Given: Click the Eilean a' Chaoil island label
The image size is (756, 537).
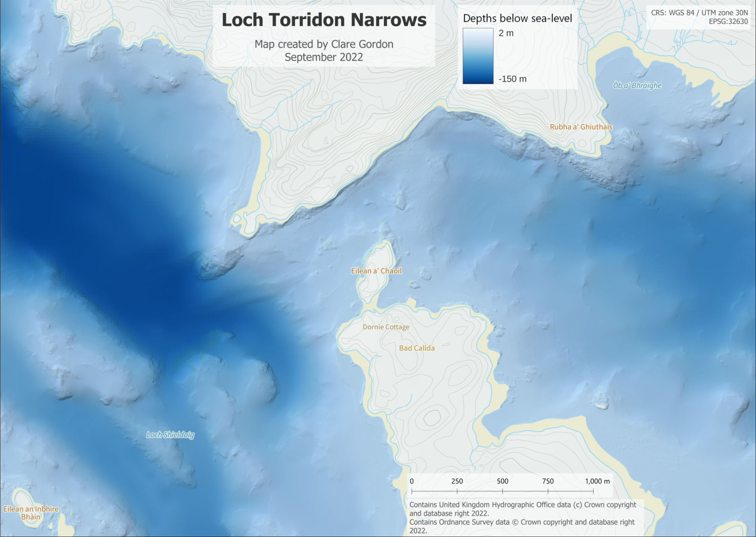Looking at the screenshot, I should click(x=376, y=270).
